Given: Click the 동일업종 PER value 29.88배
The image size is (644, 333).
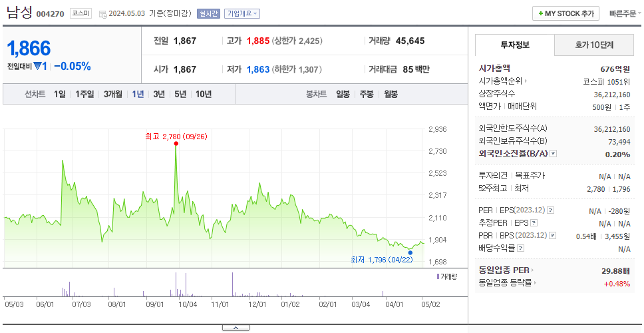Looking at the screenshot, I should coord(615,271).
